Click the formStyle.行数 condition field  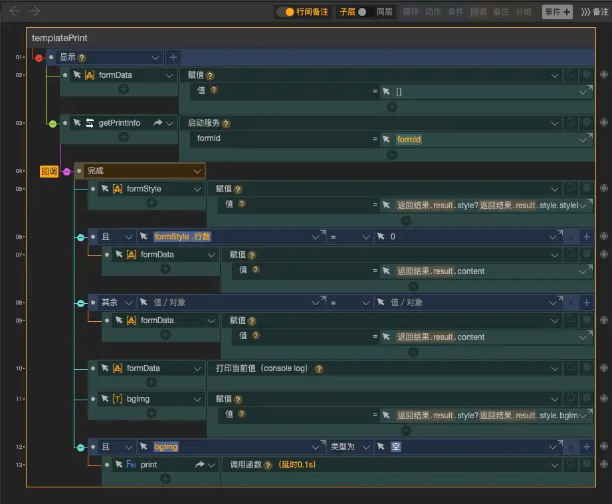[230, 237]
